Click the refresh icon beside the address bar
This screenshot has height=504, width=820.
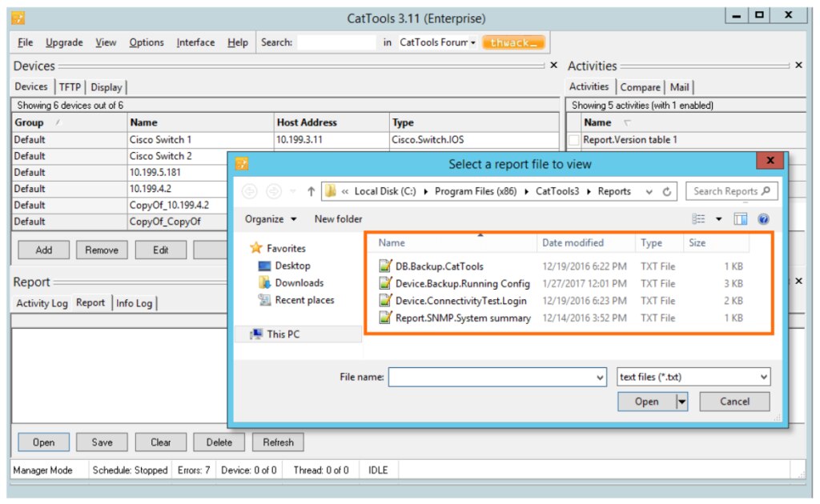point(667,191)
